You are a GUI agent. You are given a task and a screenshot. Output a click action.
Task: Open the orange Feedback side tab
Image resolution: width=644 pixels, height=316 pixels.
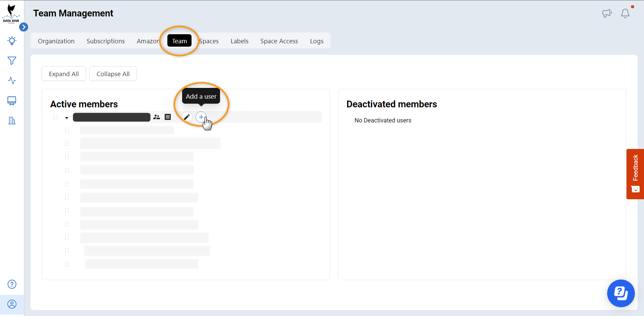pos(635,174)
